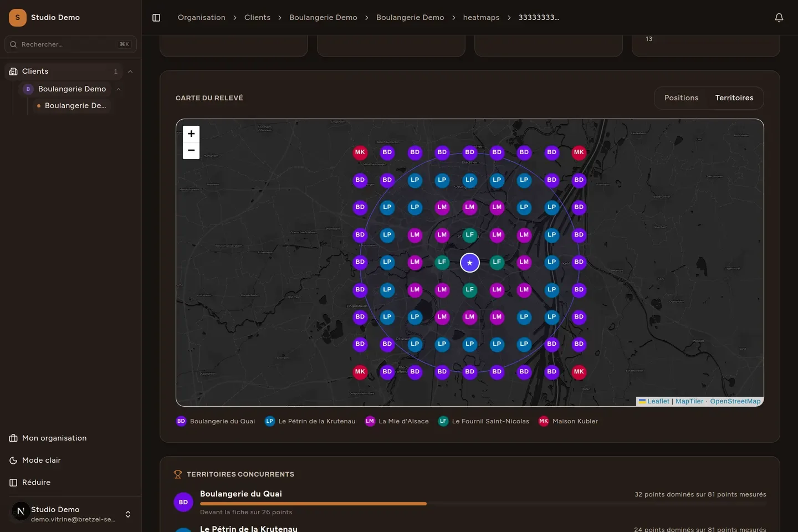Click the trophy icon by Territoires concurrents

(178, 474)
